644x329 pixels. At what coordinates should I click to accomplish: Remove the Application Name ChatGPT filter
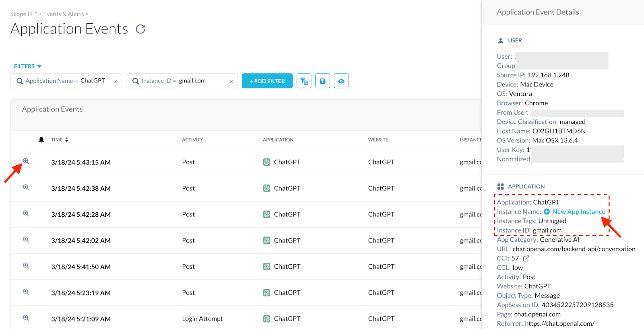tap(116, 81)
